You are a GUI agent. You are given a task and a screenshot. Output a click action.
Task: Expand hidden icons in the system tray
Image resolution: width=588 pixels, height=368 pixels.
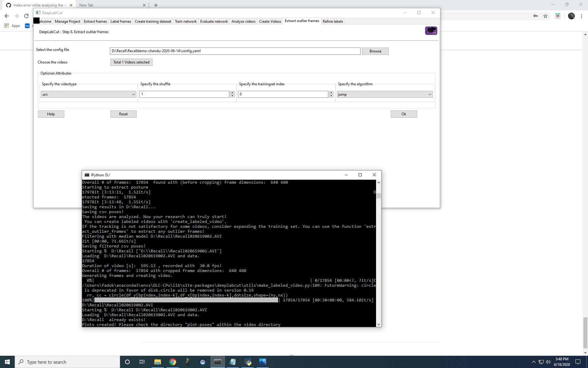click(x=534, y=362)
